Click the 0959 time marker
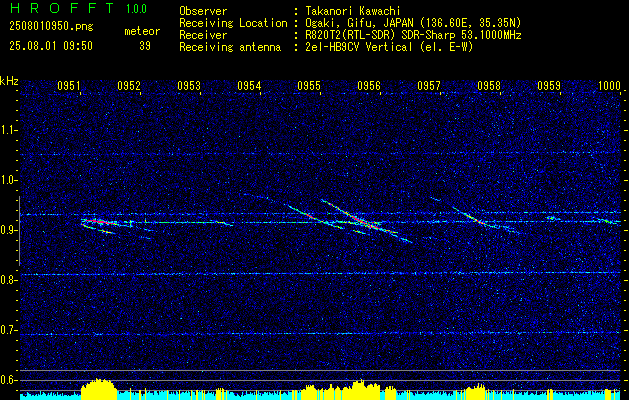629x400 pixels. [x=549, y=85]
